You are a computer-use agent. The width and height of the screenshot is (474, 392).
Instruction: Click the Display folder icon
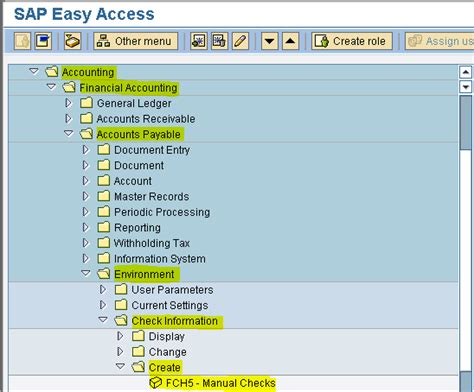point(138,336)
